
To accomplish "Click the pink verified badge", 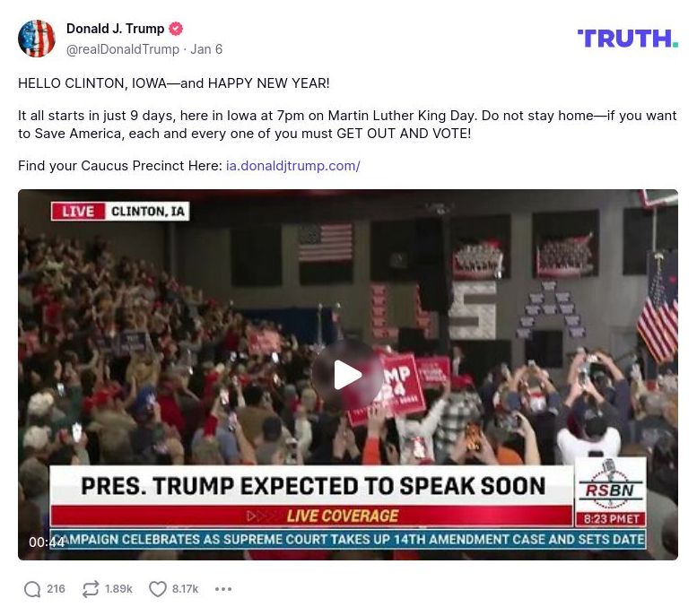I will click(176, 29).
